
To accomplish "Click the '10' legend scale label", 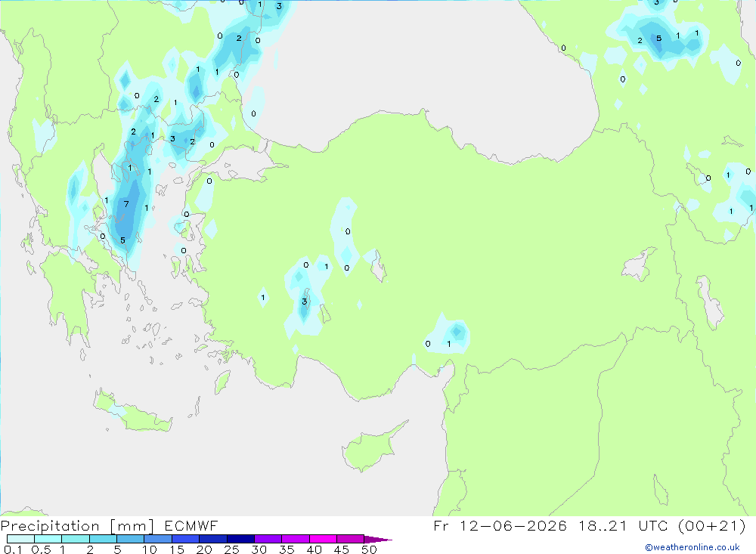I will (x=150, y=549).
